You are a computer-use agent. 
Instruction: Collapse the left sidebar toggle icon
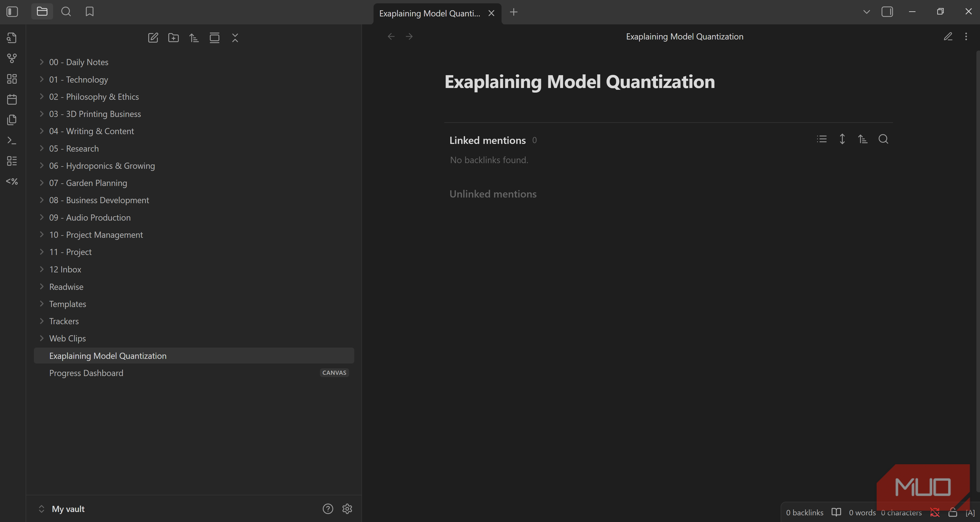pos(12,12)
